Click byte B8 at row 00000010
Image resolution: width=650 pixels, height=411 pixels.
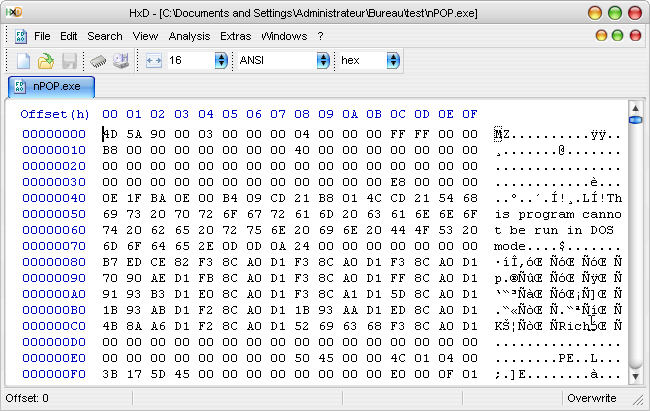(110, 150)
